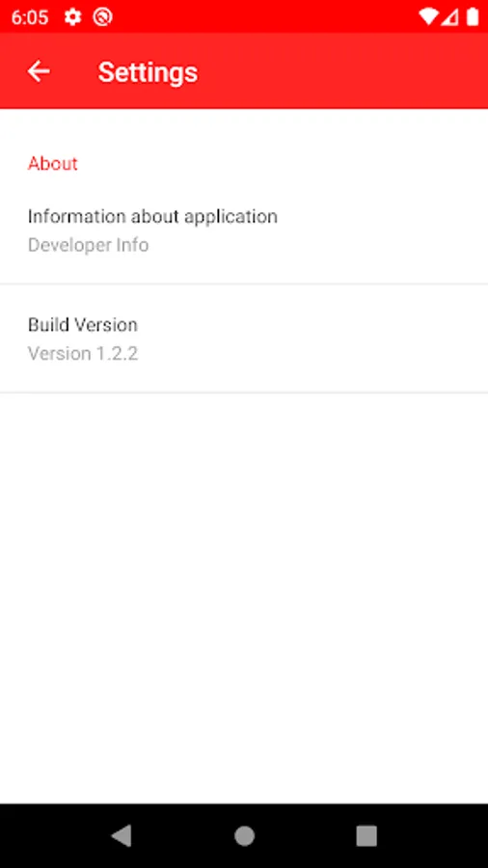Tap the Wi-Fi icon in the status bar
The width and height of the screenshot is (488, 868).
tap(428, 17)
